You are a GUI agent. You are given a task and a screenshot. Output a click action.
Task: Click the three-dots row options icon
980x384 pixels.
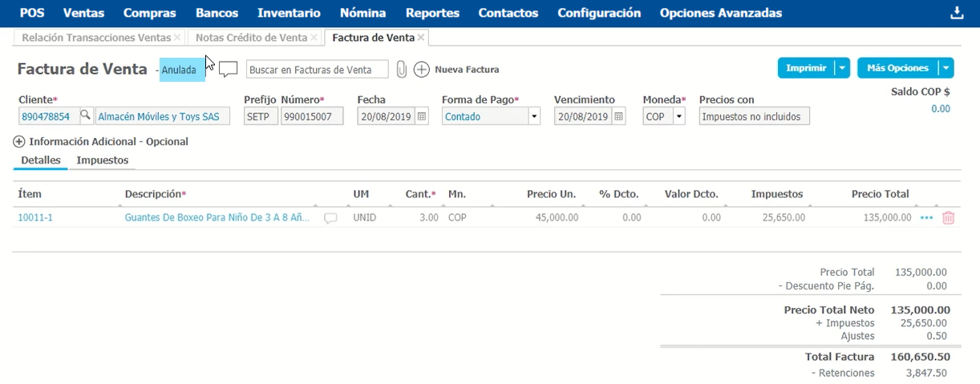click(927, 217)
